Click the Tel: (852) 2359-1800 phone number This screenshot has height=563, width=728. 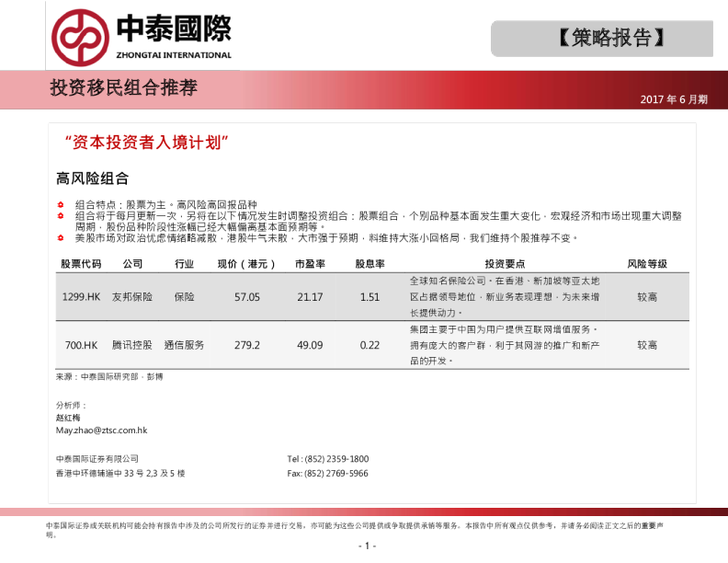pos(327,459)
